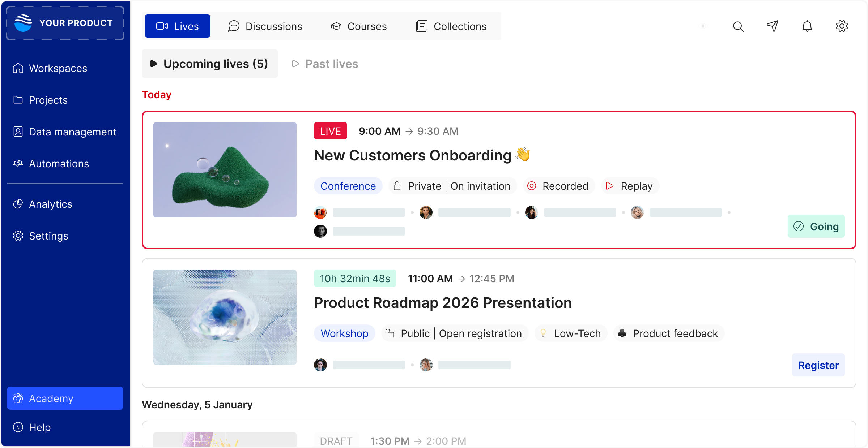Open New Customers Onboarding title

click(x=412, y=155)
